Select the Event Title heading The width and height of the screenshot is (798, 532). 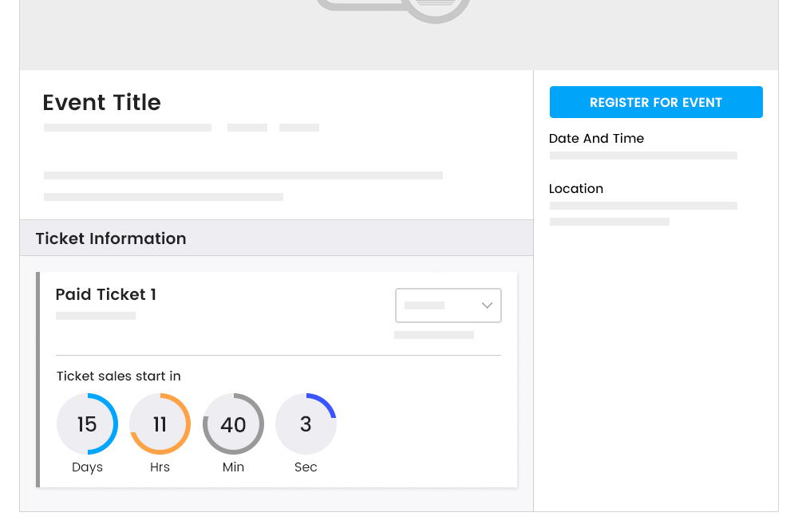click(101, 102)
